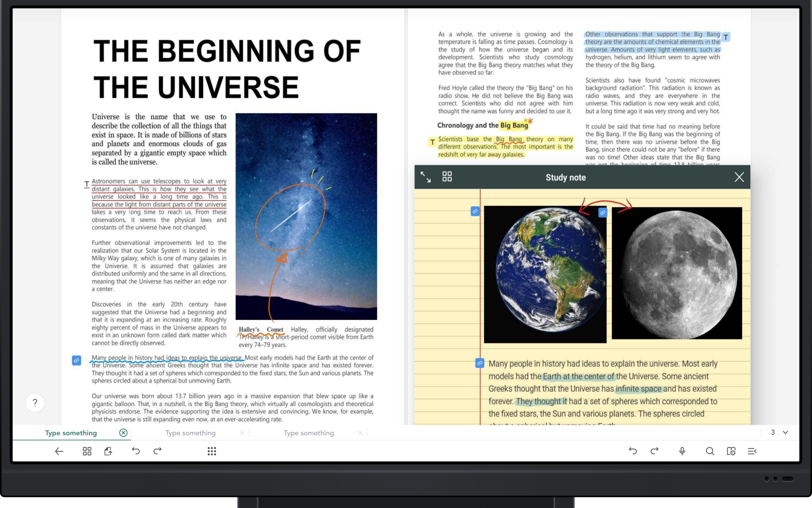
Task: Click the Halley's Comet photo
Action: 306,216
